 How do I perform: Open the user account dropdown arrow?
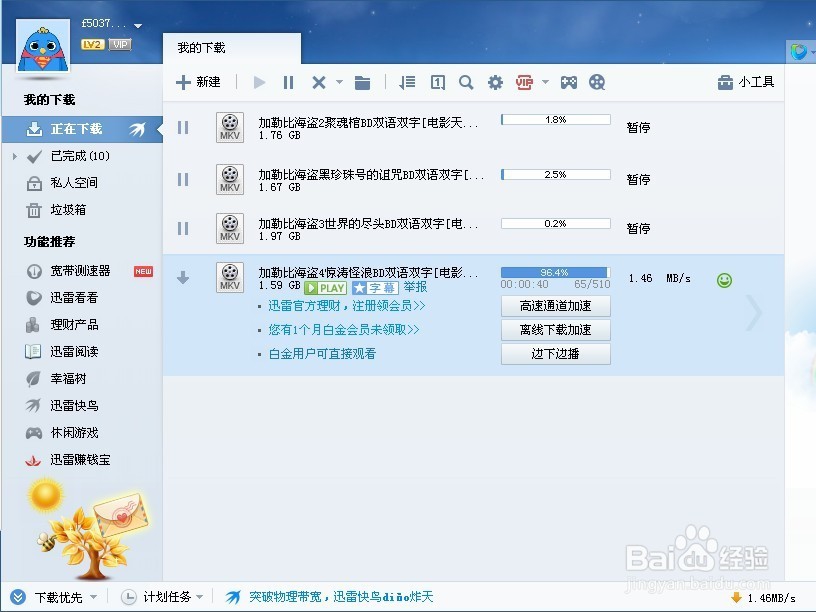point(138,26)
